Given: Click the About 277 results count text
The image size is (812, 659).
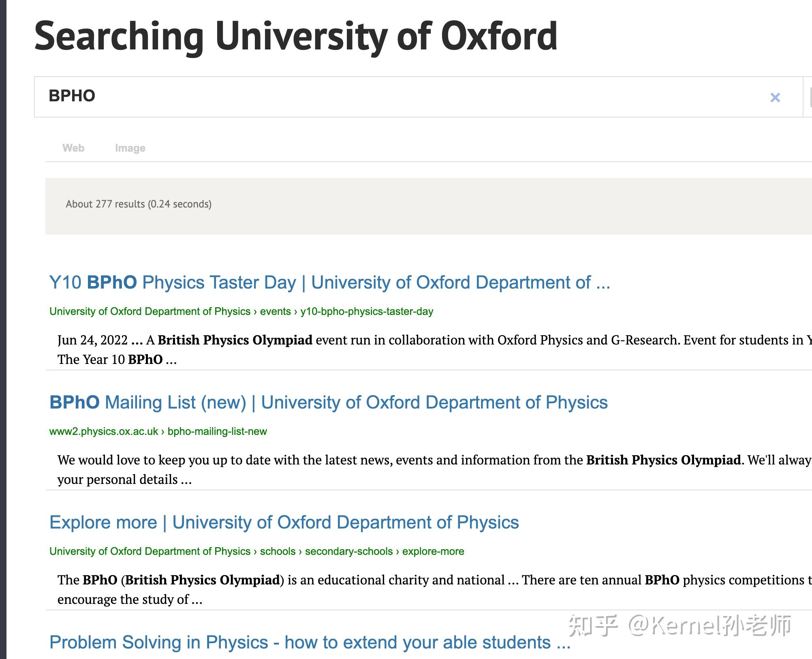Looking at the screenshot, I should (x=139, y=204).
